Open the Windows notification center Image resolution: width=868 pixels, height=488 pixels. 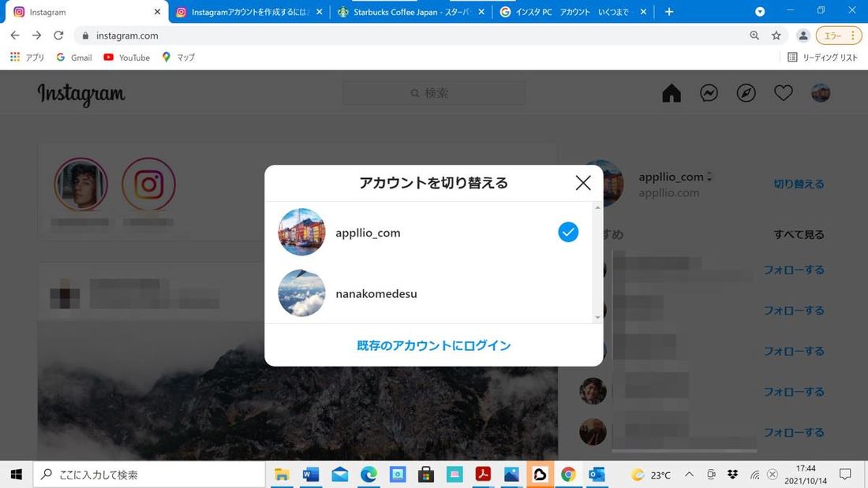(x=845, y=474)
